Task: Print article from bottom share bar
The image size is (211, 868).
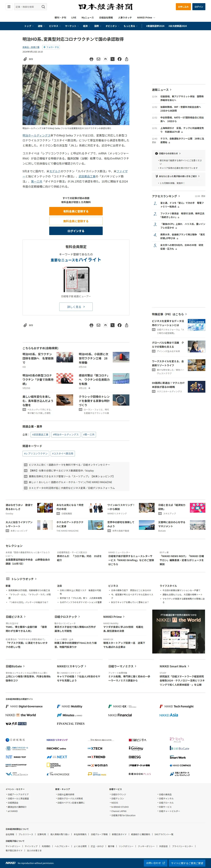Action: [x=91, y=325]
